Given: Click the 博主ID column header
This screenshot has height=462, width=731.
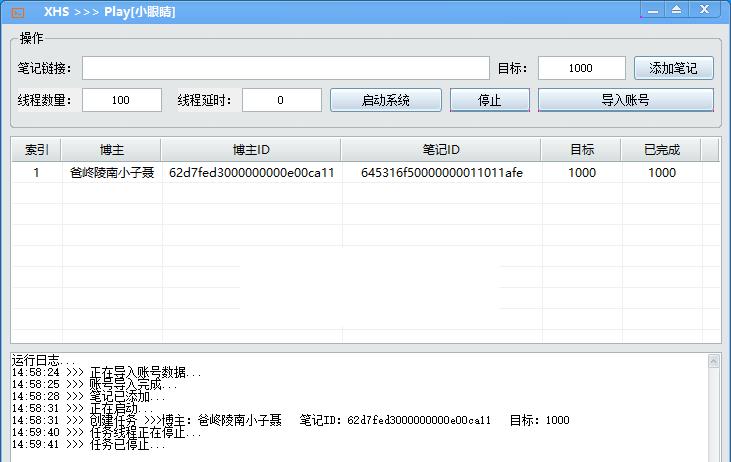Looking at the screenshot, I should (x=250, y=149).
